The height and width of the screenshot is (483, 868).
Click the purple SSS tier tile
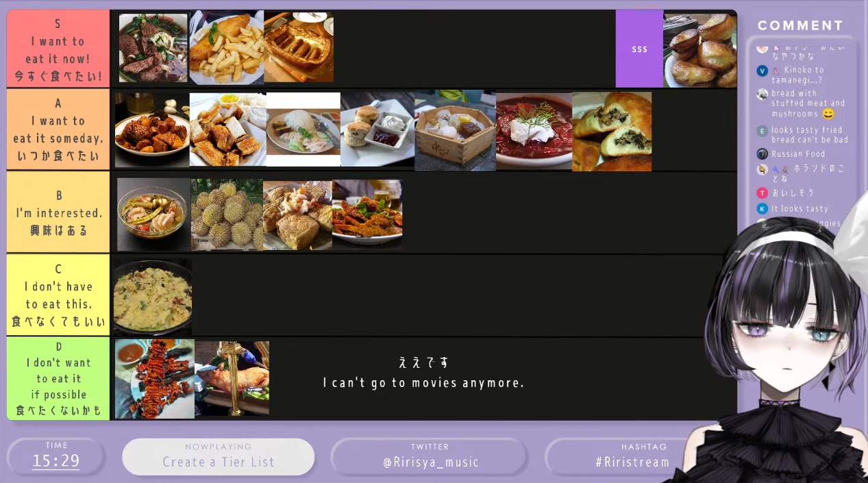point(639,49)
